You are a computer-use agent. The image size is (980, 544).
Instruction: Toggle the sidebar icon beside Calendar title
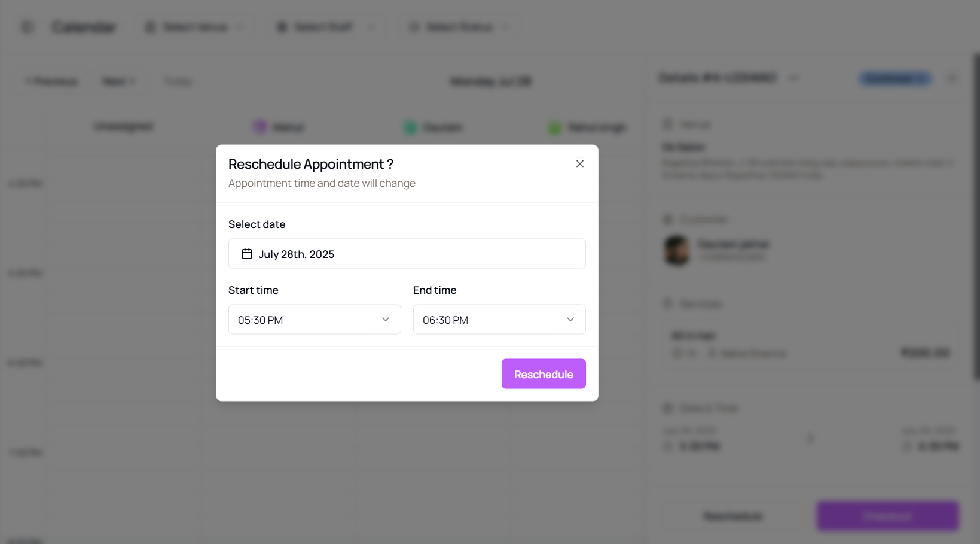pos(28,27)
